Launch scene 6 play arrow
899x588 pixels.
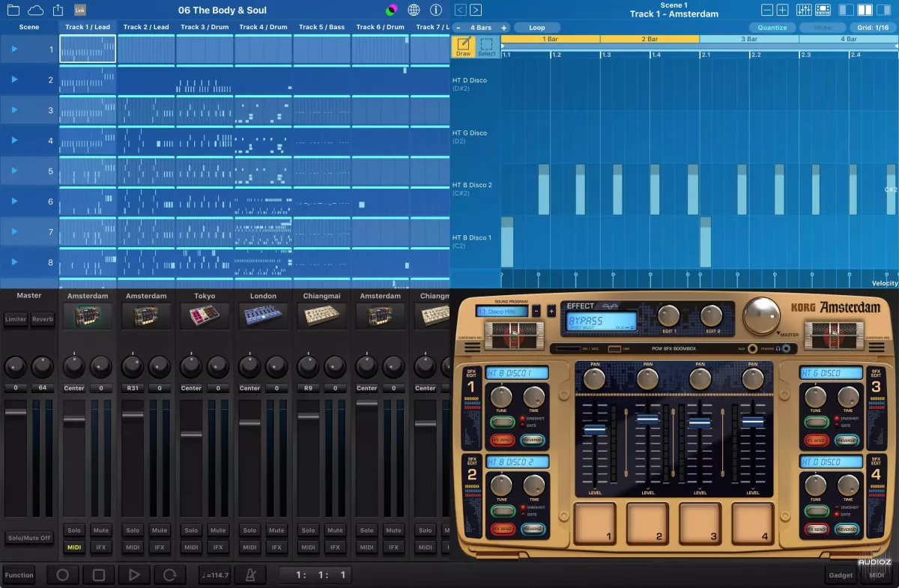[14, 201]
